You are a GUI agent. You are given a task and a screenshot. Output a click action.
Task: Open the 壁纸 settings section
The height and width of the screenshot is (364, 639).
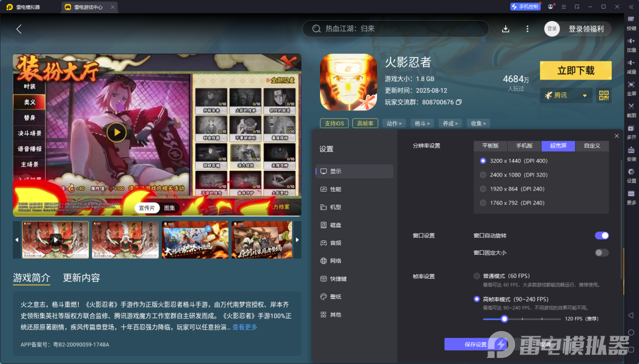tap(354, 296)
